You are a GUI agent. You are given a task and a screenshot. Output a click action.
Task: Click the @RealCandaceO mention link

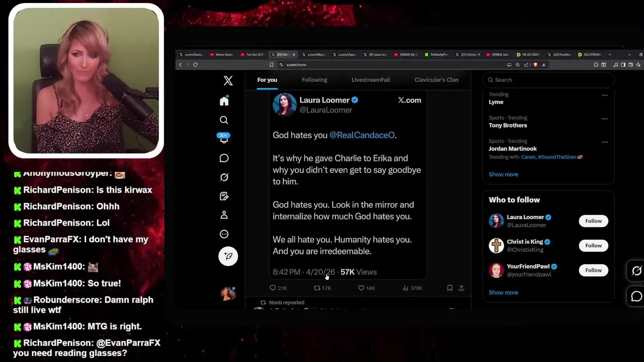click(x=362, y=135)
